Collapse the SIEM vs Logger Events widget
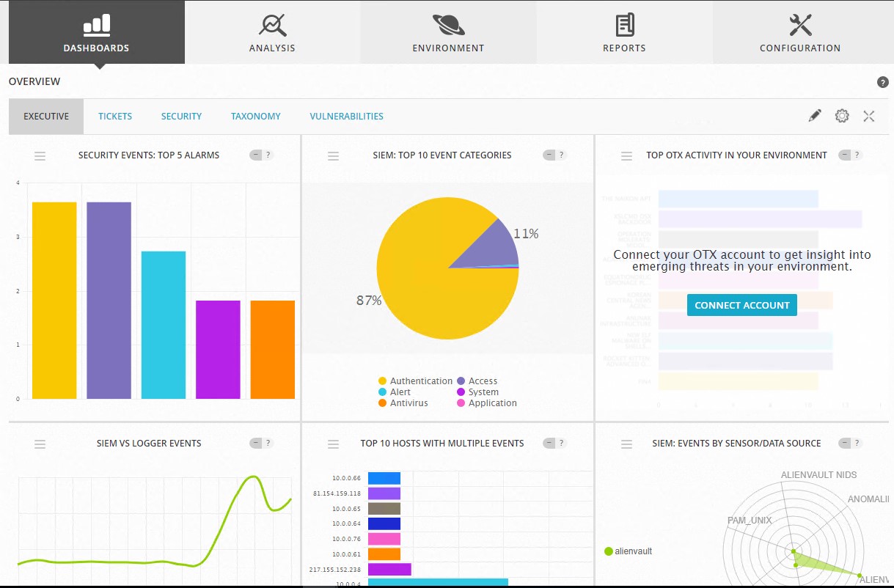Screen dimensions: 894x588 pos(255,444)
